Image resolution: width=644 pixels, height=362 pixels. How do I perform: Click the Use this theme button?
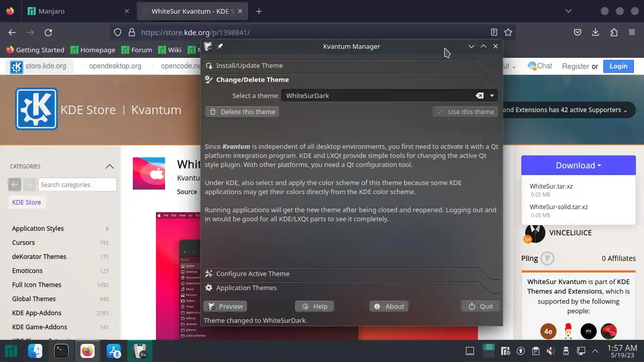click(465, 112)
